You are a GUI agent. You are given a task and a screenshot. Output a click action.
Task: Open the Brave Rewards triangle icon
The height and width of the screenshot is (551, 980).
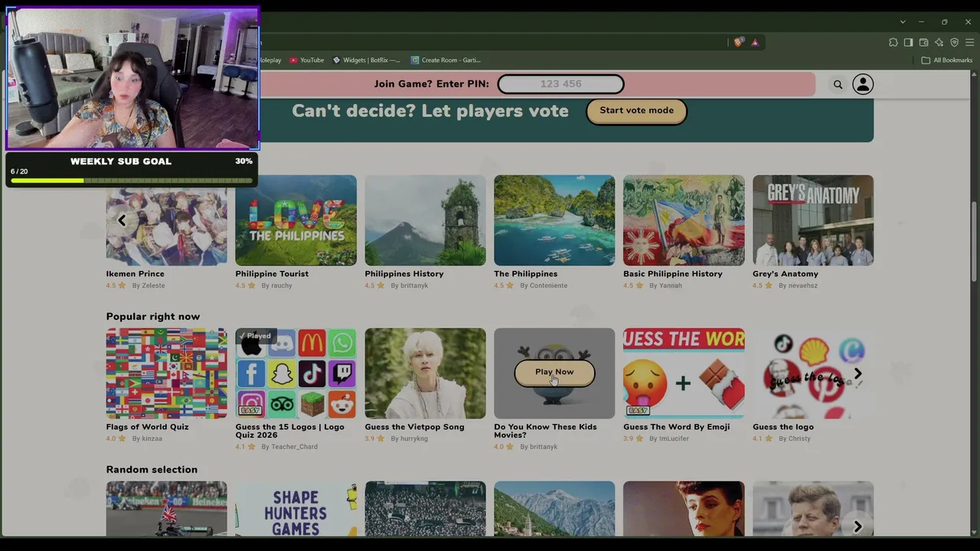pyautogui.click(x=755, y=42)
